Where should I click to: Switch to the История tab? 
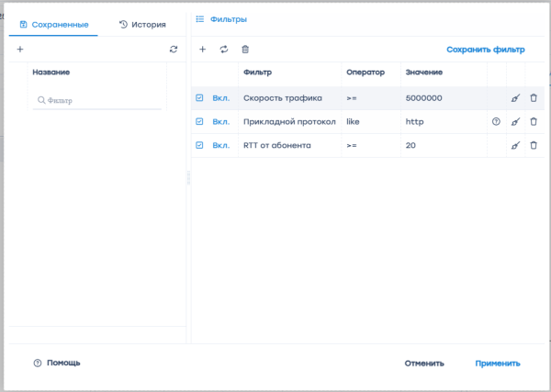coord(142,24)
